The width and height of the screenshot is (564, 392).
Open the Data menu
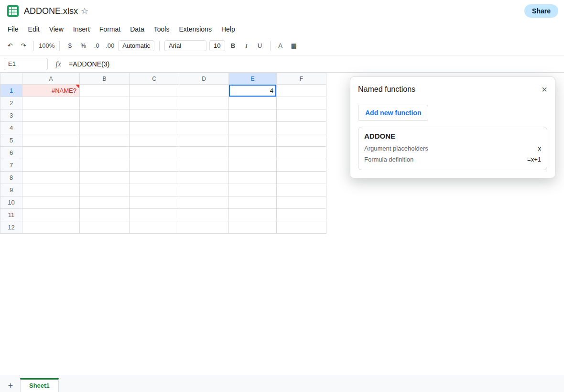click(137, 29)
